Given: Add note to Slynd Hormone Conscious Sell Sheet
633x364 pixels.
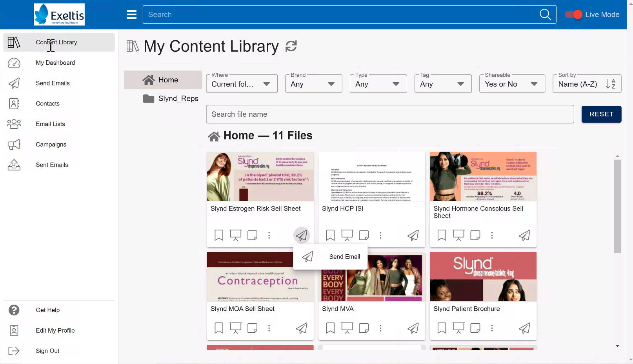Looking at the screenshot, I should click(475, 235).
